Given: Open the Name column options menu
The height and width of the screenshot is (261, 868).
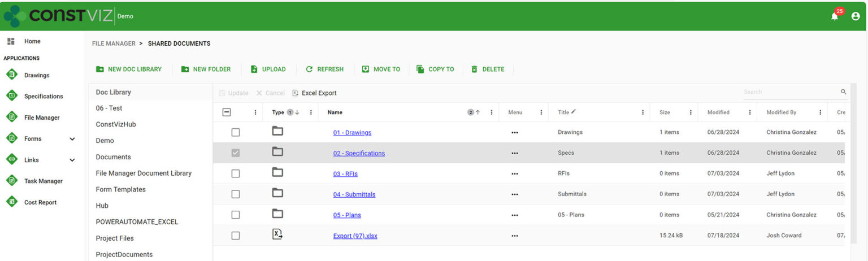Looking at the screenshot, I should click(x=491, y=112).
